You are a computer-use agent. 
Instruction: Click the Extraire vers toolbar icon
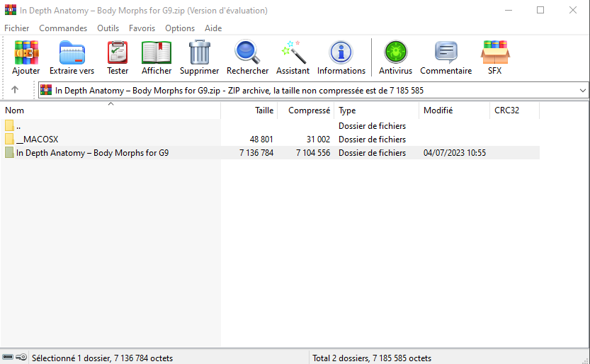coord(72,52)
